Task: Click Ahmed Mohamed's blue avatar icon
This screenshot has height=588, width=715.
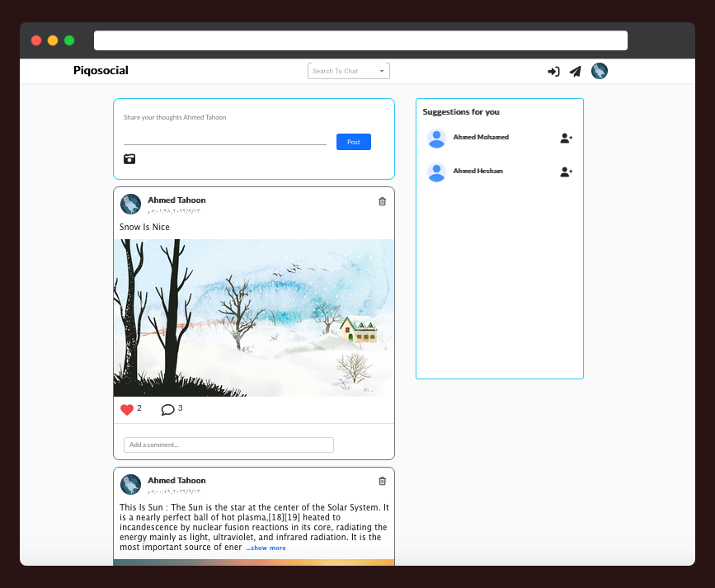Action: [436, 139]
